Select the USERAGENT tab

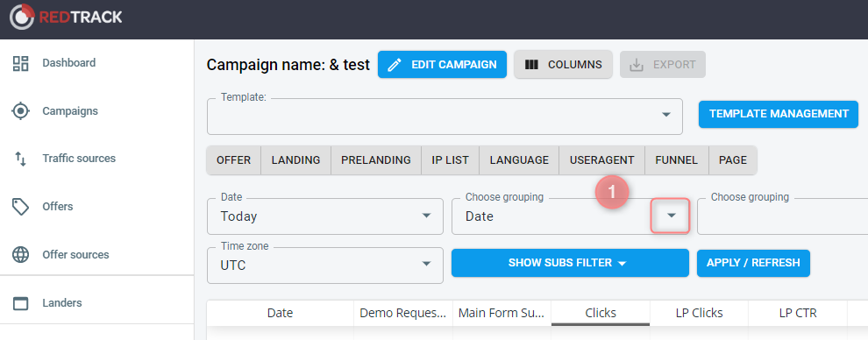point(601,160)
